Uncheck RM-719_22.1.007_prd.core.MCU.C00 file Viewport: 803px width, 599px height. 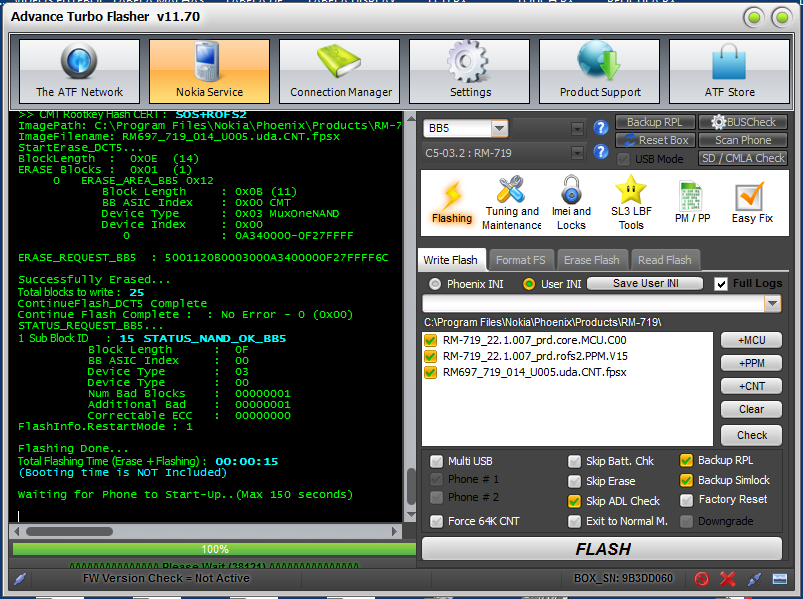[430, 340]
